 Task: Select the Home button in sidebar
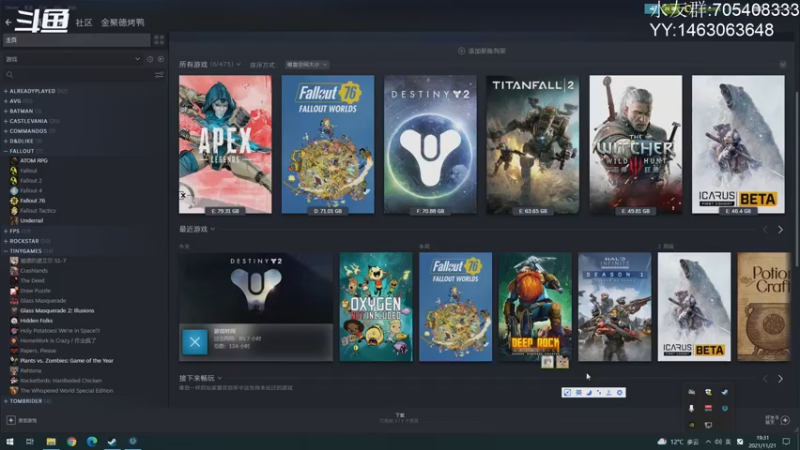[x=77, y=40]
